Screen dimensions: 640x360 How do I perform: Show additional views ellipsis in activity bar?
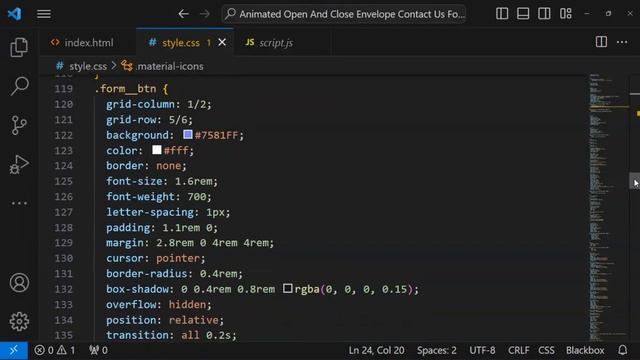click(x=19, y=203)
